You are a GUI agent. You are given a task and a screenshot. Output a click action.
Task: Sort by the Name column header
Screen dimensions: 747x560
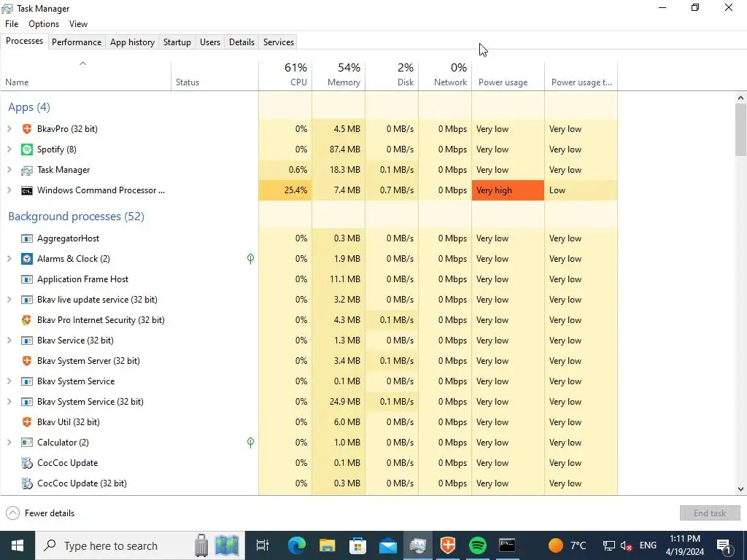tap(86, 76)
